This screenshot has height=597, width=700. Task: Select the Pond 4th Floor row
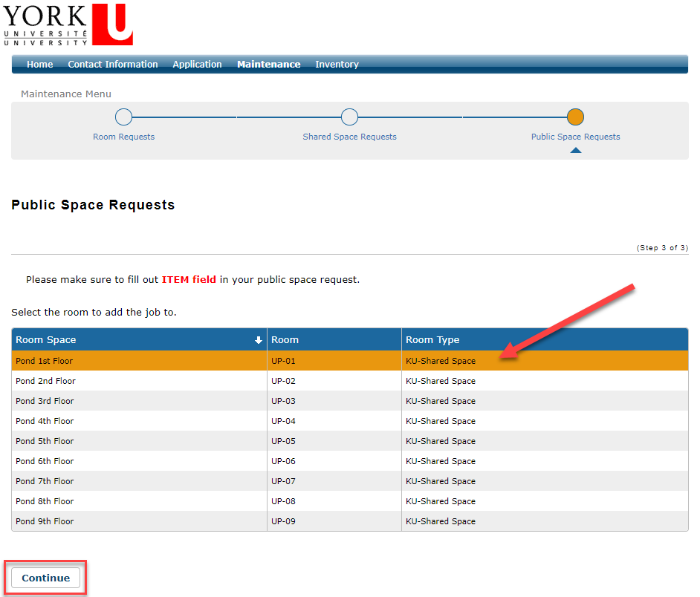350,421
